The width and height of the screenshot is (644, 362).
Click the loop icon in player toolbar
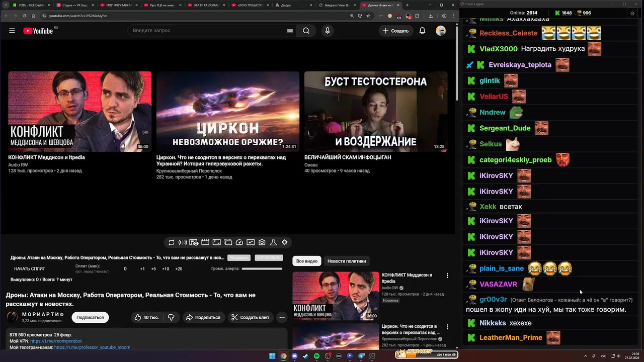[x=171, y=242]
